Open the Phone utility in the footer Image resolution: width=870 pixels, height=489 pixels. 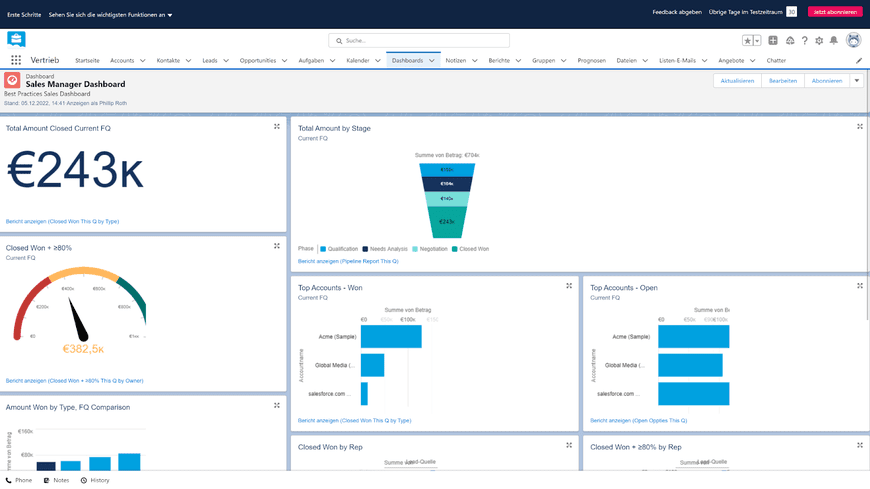pos(19,480)
